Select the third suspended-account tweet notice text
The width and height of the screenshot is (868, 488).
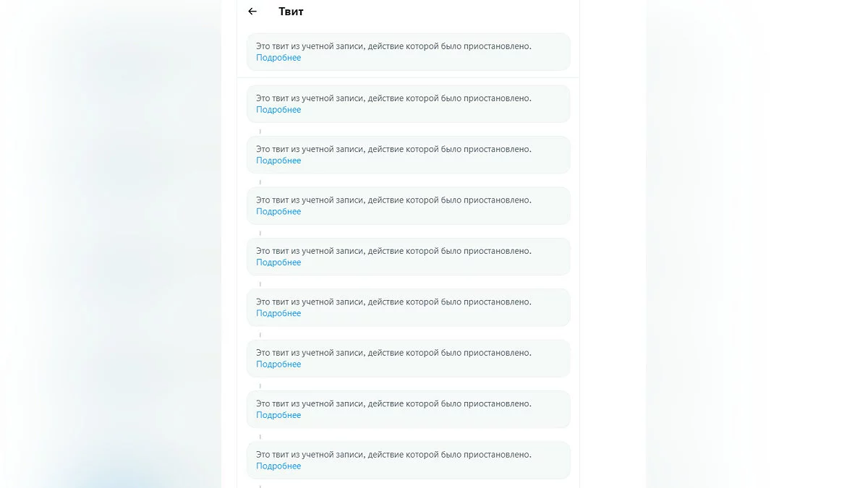pos(393,149)
